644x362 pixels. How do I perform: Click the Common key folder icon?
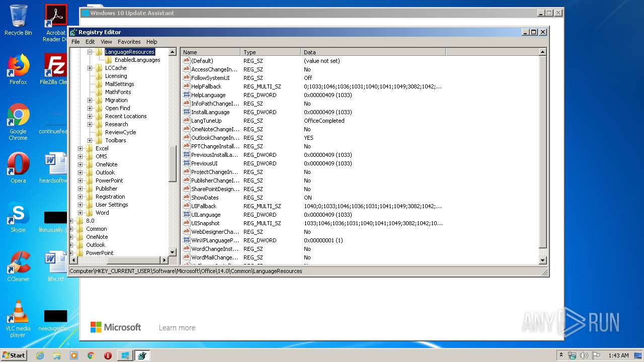coord(79,229)
